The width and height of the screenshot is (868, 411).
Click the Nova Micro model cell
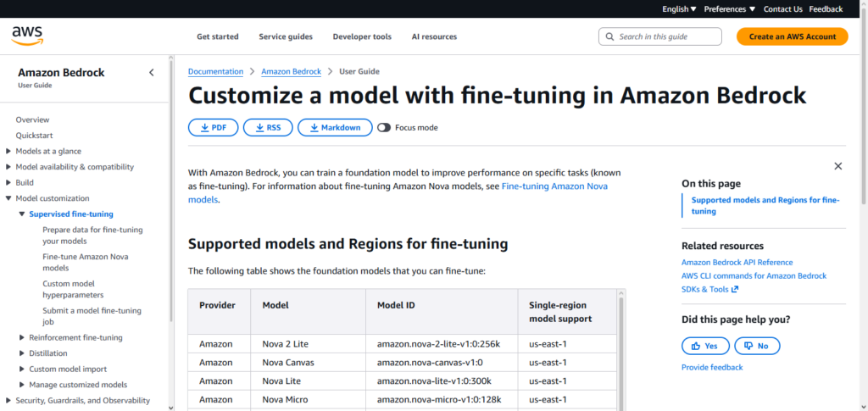(x=308, y=400)
